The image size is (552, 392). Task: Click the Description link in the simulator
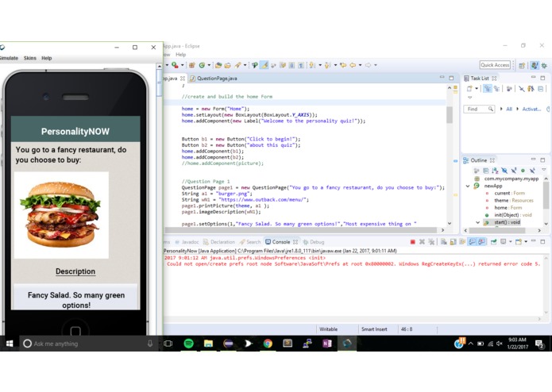pos(75,271)
